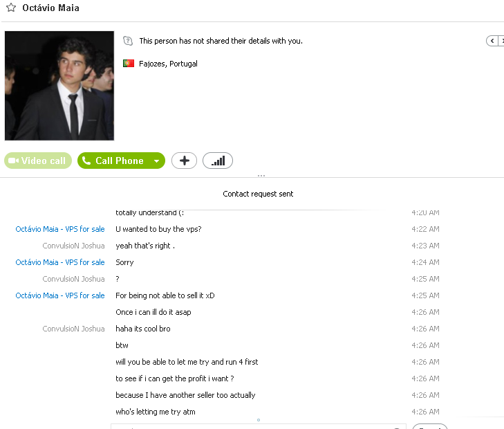Screen dimensions: 504x429
Task: Click the Portugal flag icon
Action: (129, 64)
